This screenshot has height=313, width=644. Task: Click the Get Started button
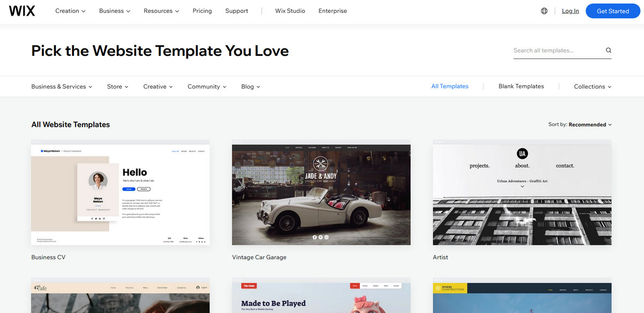613,11
